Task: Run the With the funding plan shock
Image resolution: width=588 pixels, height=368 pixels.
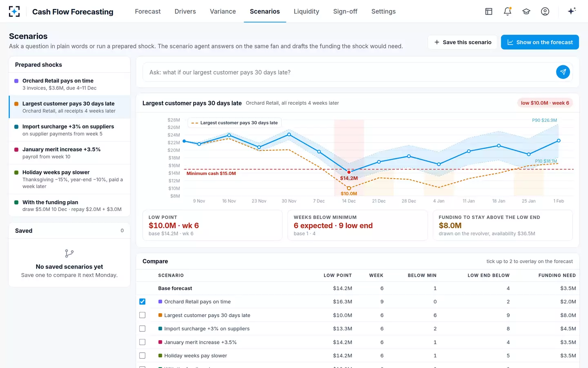Action: point(69,206)
